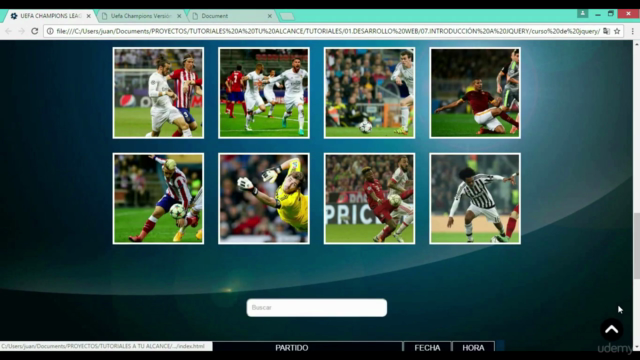
Task: Open photo of Juventus striped-shirt player
Action: 475,199
